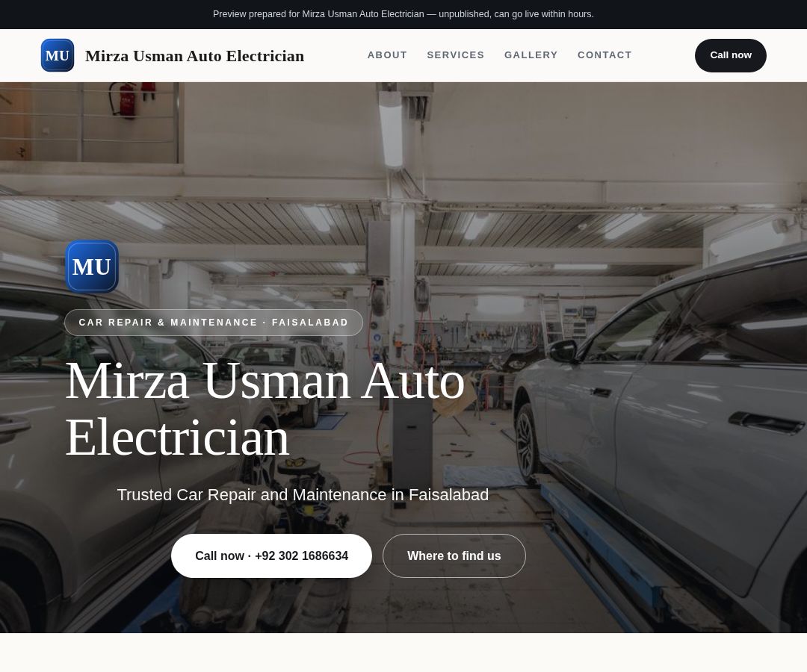Select the Where to find us button
This screenshot has width=807, height=672.
tap(454, 556)
